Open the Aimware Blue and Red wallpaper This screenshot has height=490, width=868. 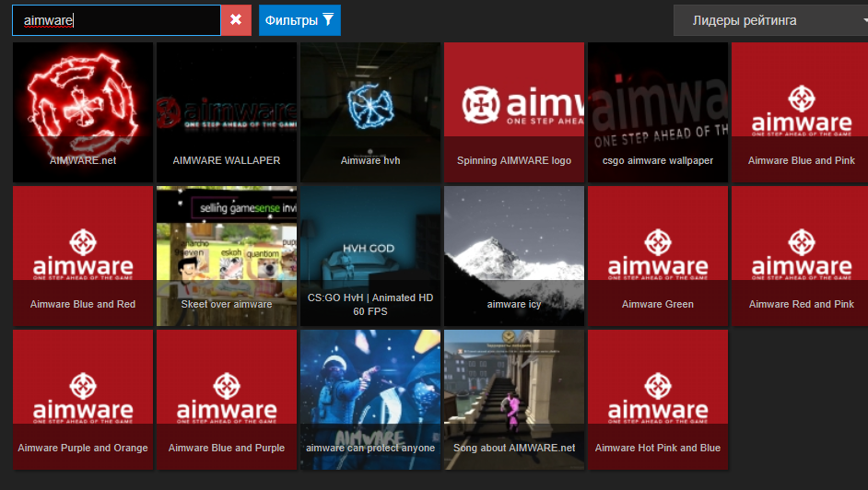tap(83, 256)
